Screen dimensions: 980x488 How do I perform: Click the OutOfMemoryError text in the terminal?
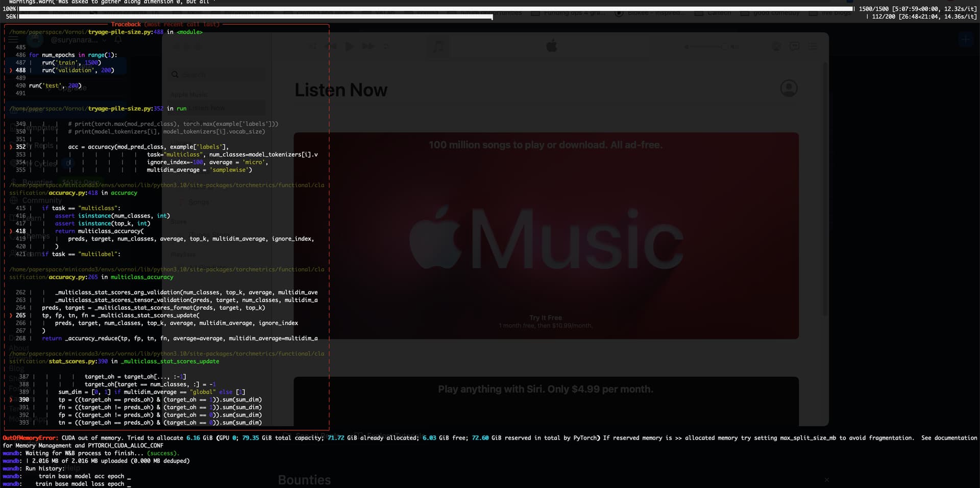[x=31, y=438]
